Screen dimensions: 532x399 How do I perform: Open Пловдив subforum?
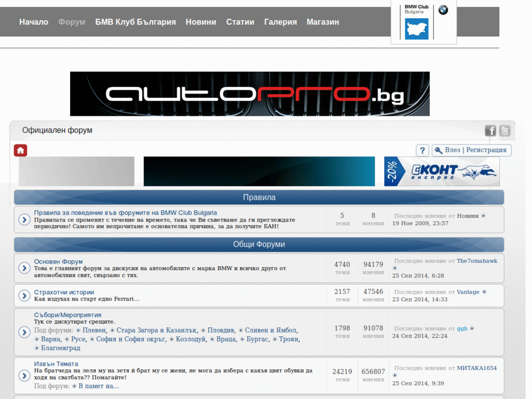tap(220, 330)
